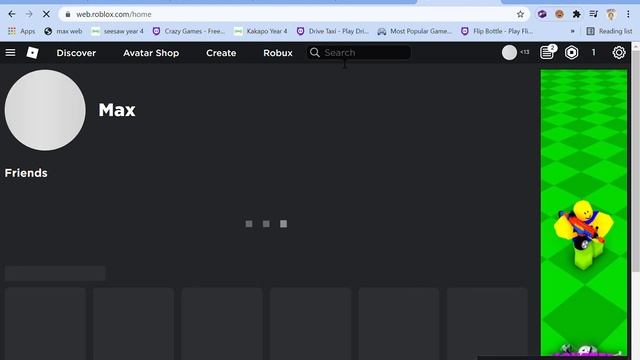Click the Robux hexagon icon
This screenshot has width=640, height=360.
(x=571, y=53)
